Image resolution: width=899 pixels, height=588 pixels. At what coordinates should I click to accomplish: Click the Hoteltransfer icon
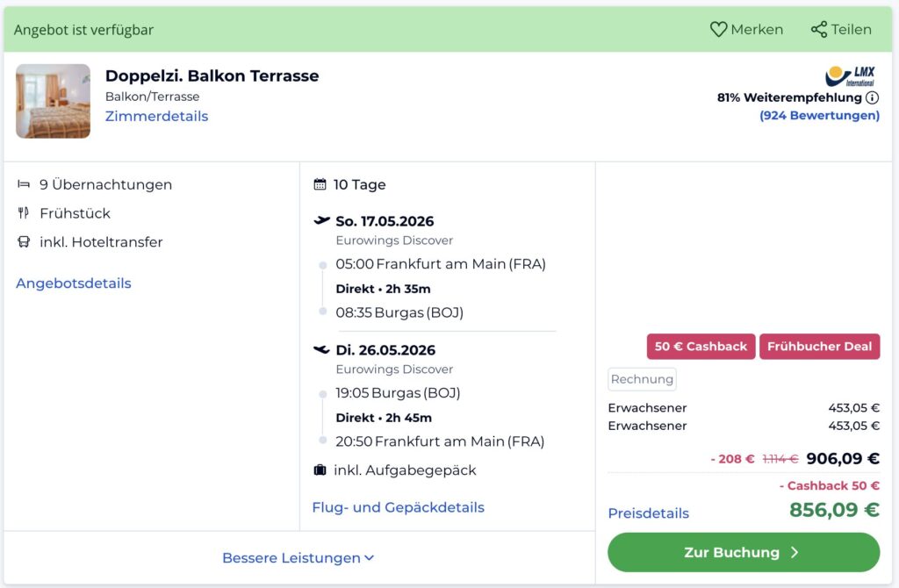tap(22, 242)
